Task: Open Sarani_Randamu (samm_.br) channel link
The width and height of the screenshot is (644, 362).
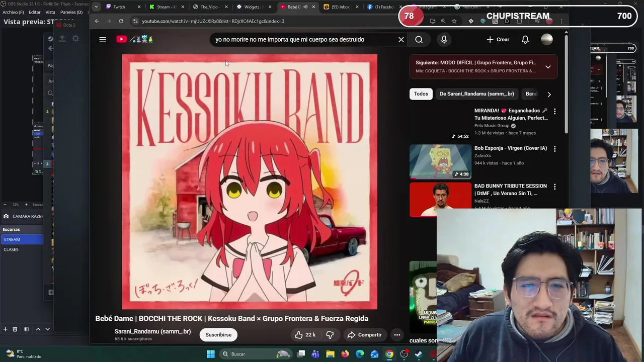Action: point(152,331)
